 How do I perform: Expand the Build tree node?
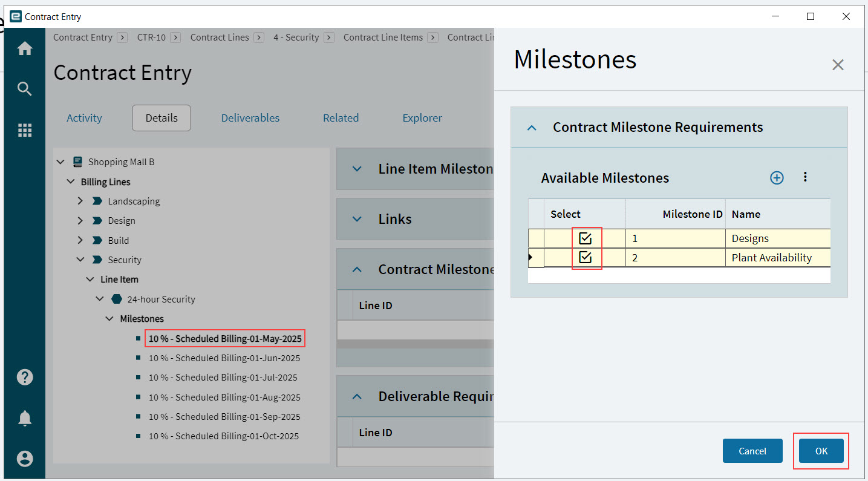[x=80, y=240]
